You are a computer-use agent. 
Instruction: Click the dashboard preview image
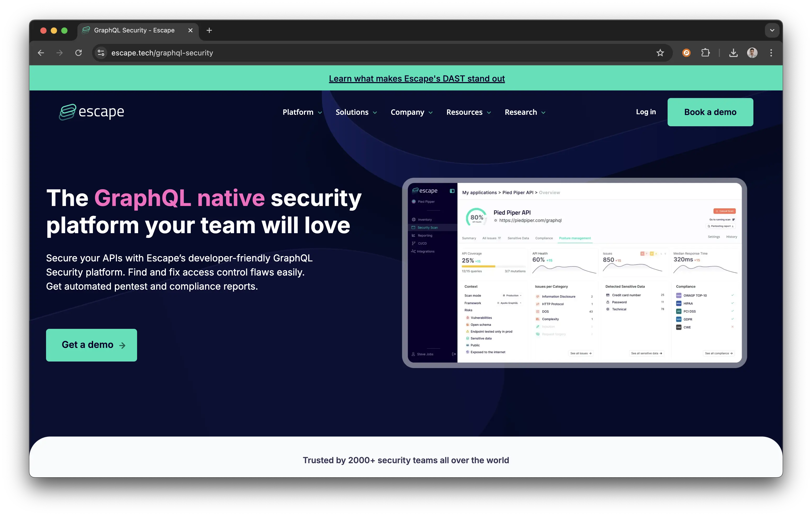(574, 273)
